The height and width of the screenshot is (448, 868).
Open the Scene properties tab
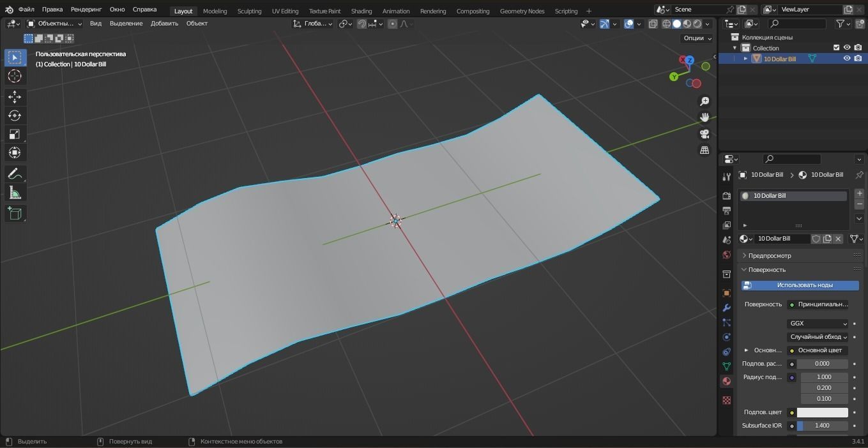pos(726,240)
